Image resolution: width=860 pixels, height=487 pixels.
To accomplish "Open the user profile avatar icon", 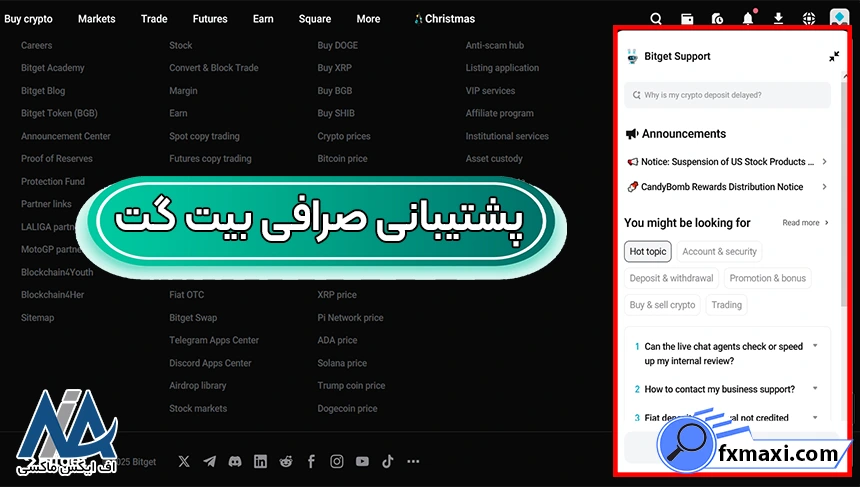I will click(x=839, y=18).
